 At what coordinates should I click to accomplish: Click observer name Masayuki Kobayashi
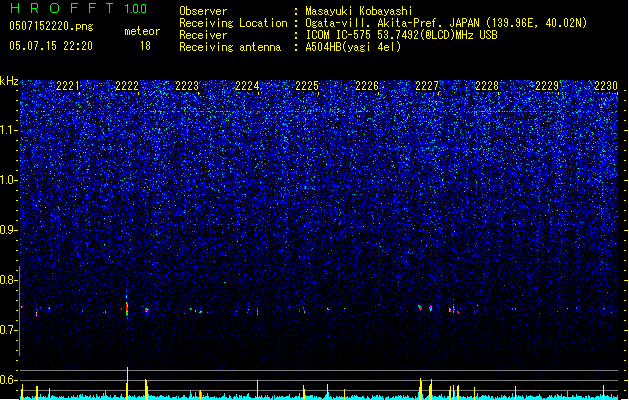click(x=359, y=11)
